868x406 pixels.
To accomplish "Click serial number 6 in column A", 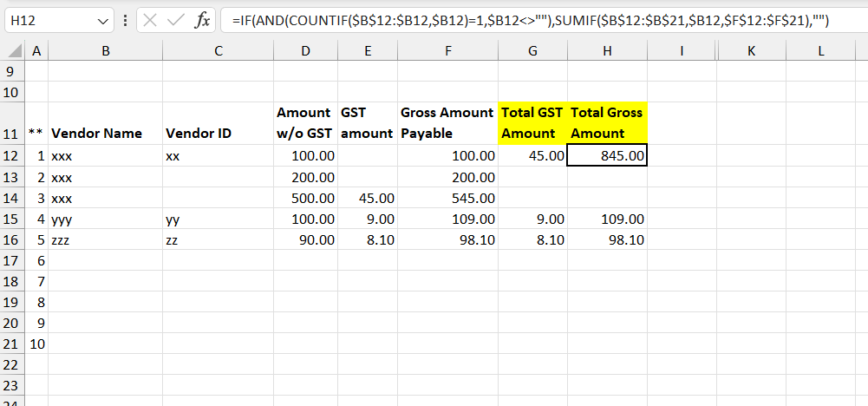I will pyautogui.click(x=36, y=260).
